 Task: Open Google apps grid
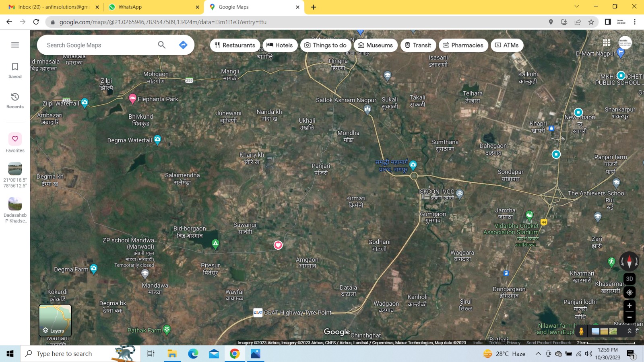coord(606,43)
